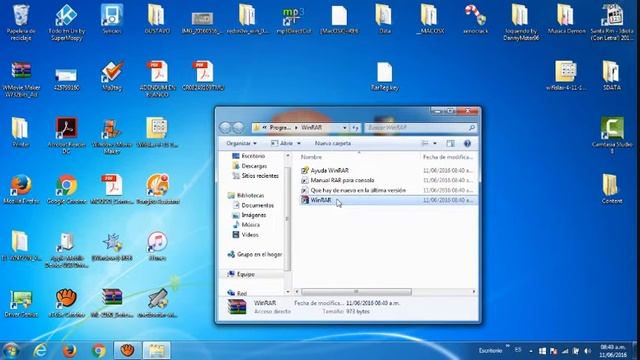
Task: Select the rarreg.key file on desktop
Action: point(384,77)
